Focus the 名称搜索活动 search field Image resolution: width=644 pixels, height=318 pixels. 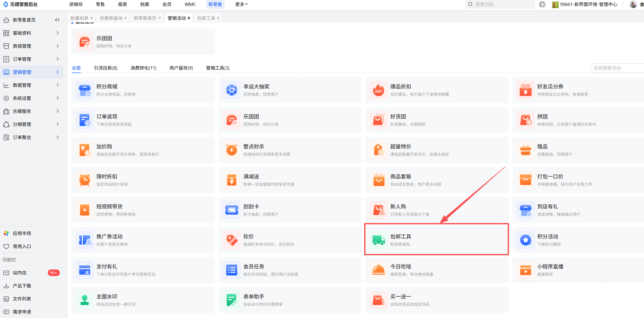pyautogui.click(x=617, y=68)
